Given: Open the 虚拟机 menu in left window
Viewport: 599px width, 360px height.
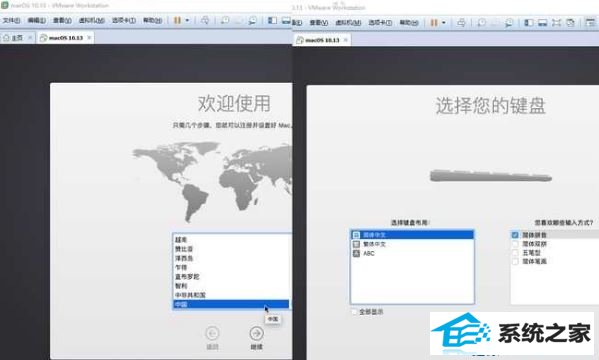Looking at the screenshot, I should pos(92,20).
